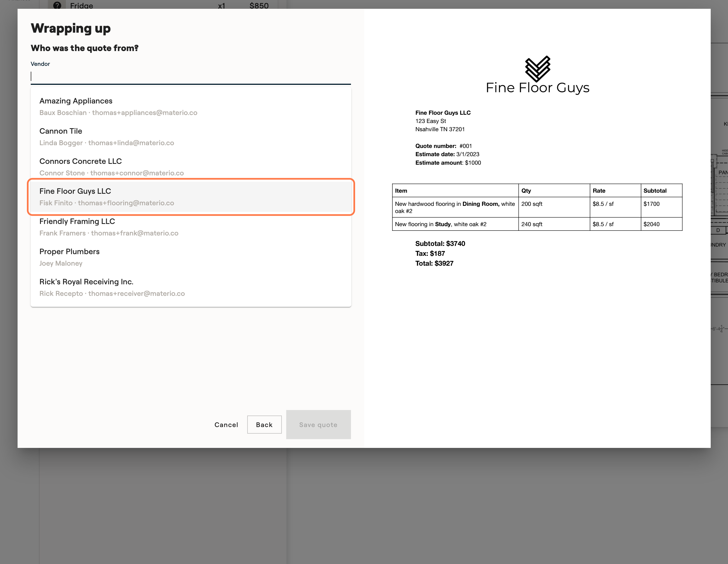Click the Item column header
Screen dimensions: 728x564
click(455, 191)
